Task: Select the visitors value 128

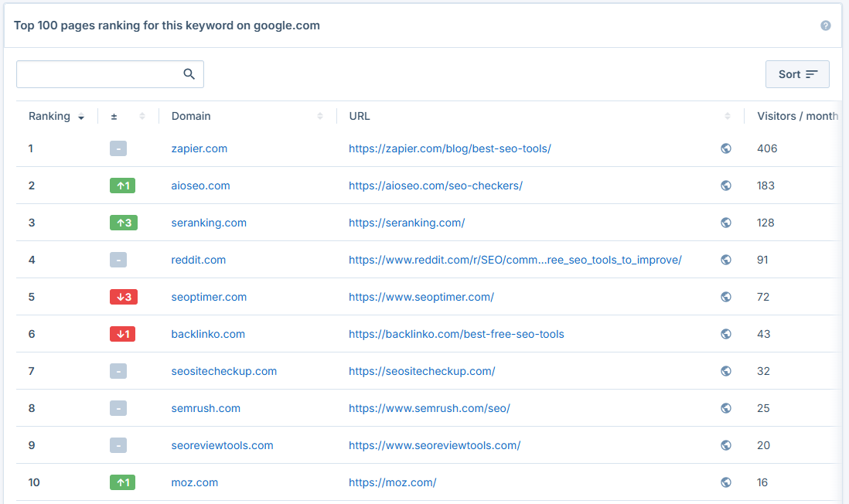Action: point(765,223)
